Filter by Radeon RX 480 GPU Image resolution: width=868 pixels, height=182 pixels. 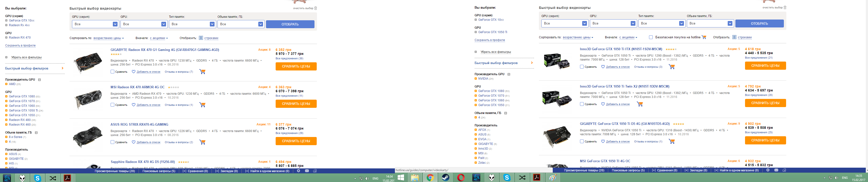pyautogui.click(x=20, y=120)
